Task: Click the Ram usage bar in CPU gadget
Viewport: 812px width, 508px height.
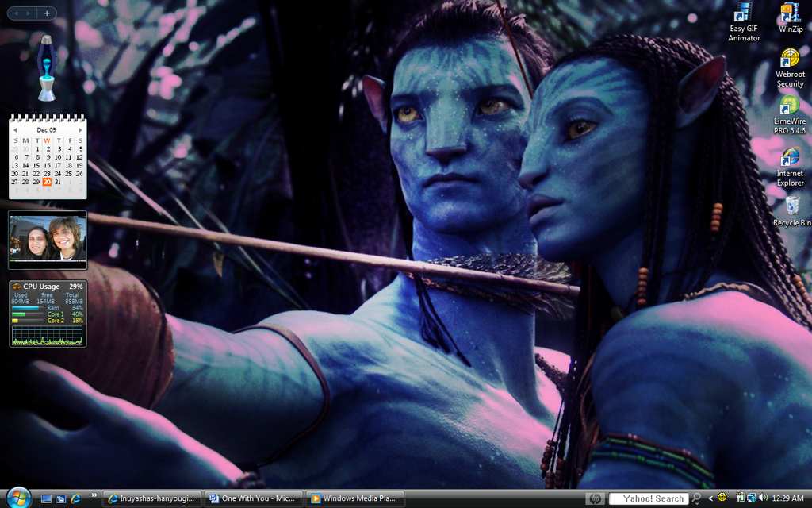Action: [27, 308]
